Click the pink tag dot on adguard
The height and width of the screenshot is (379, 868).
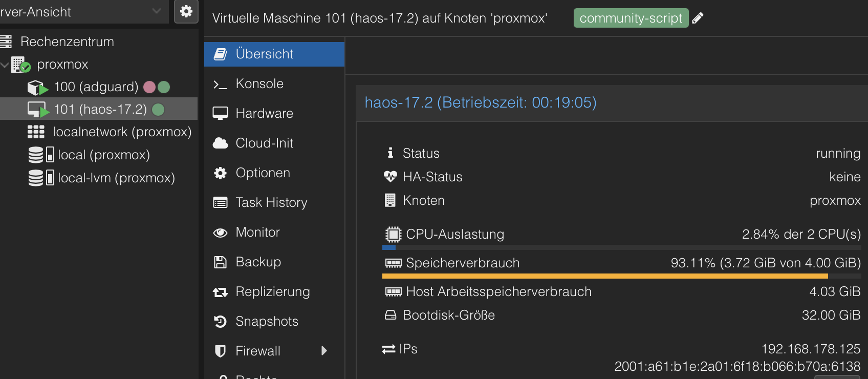tap(149, 87)
